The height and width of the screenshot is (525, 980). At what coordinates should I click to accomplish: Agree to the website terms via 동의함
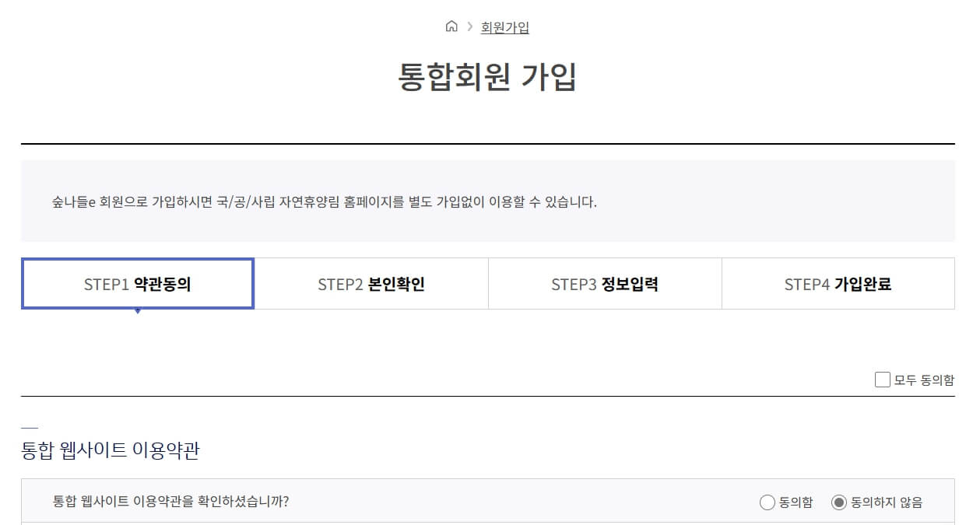point(767,502)
